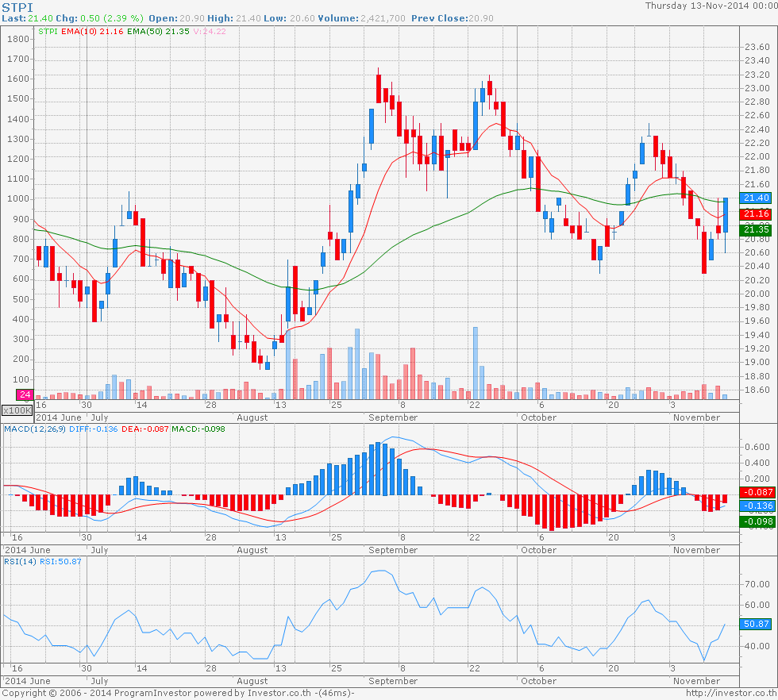Click the pink 24 volume marker
778x700 pixels.
click(25, 394)
